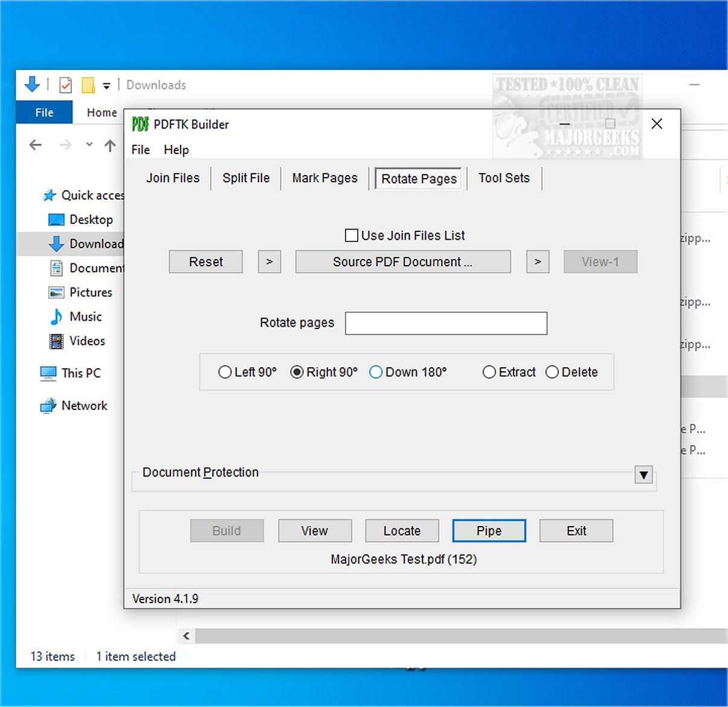
Task: Open Music in Explorer sidebar
Action: tap(75, 316)
